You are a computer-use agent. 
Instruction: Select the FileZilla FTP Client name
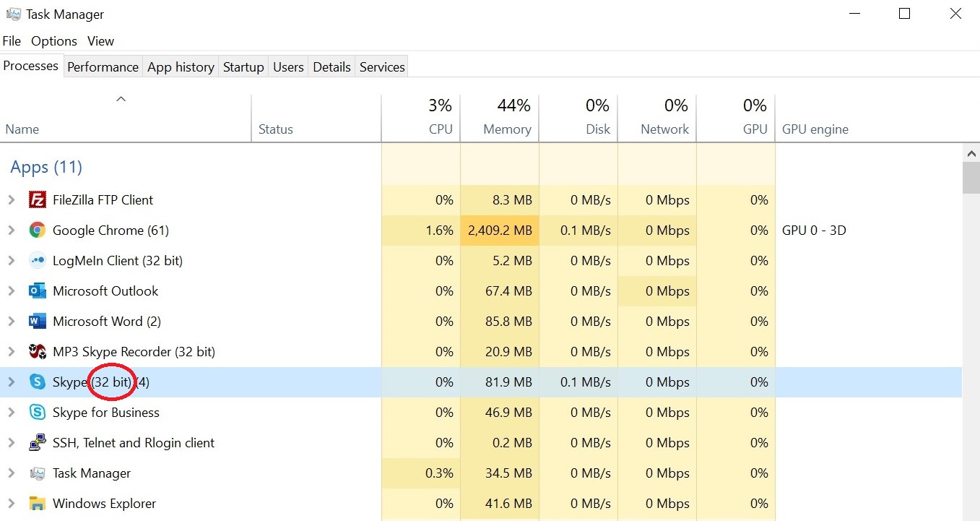[x=103, y=200]
